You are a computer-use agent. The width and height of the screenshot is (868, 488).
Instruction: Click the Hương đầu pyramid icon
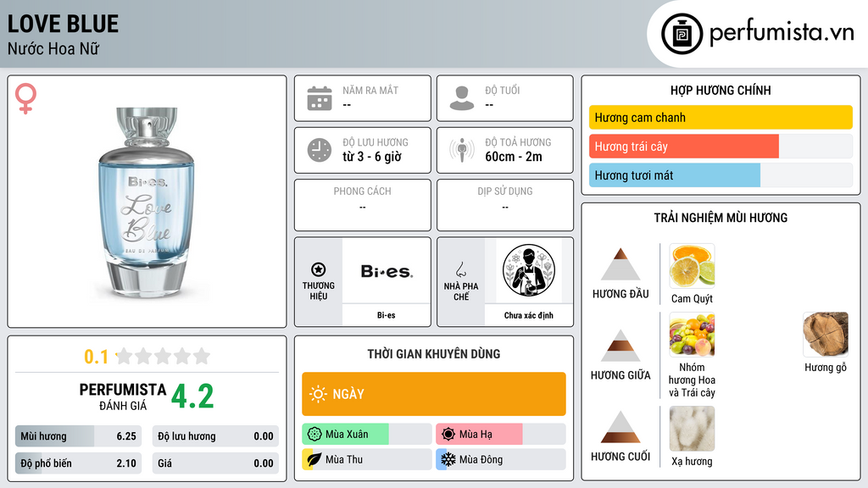pyautogui.click(x=620, y=264)
